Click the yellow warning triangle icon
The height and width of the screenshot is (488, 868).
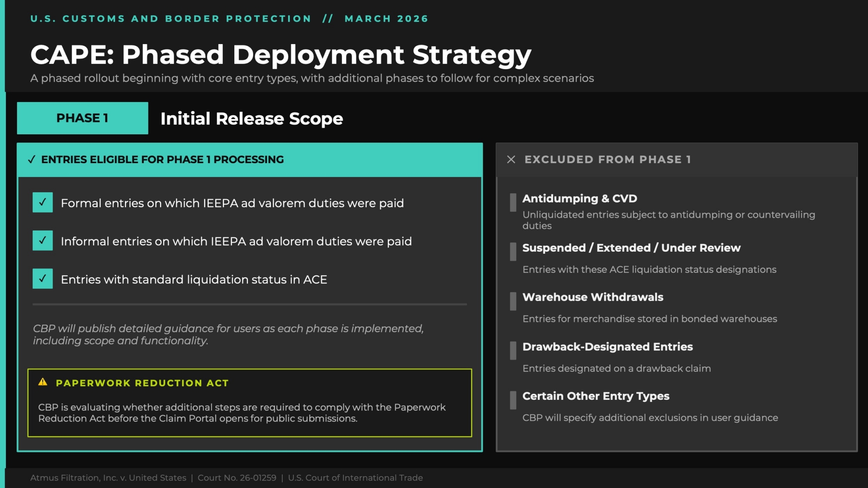click(x=43, y=382)
